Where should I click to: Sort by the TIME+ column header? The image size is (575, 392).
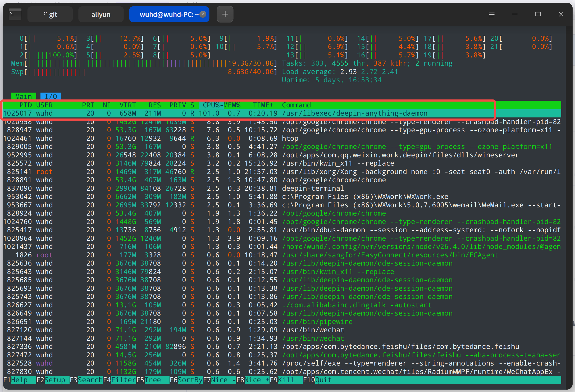(x=263, y=105)
